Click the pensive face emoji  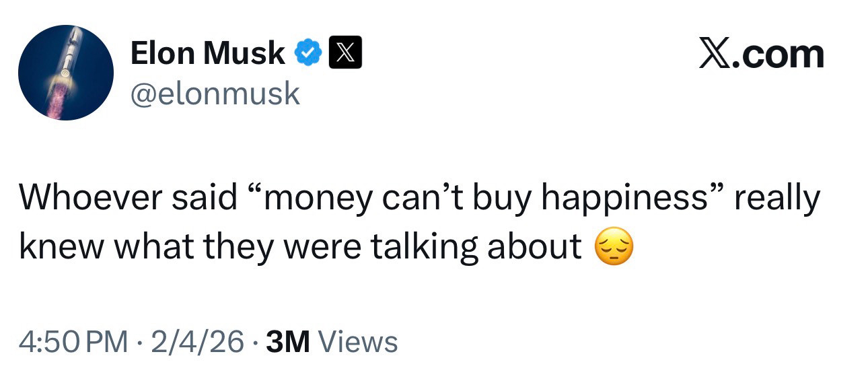coord(614,248)
